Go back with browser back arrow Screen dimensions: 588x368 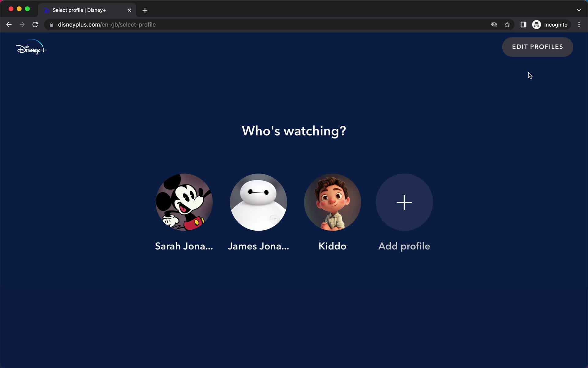pos(9,25)
